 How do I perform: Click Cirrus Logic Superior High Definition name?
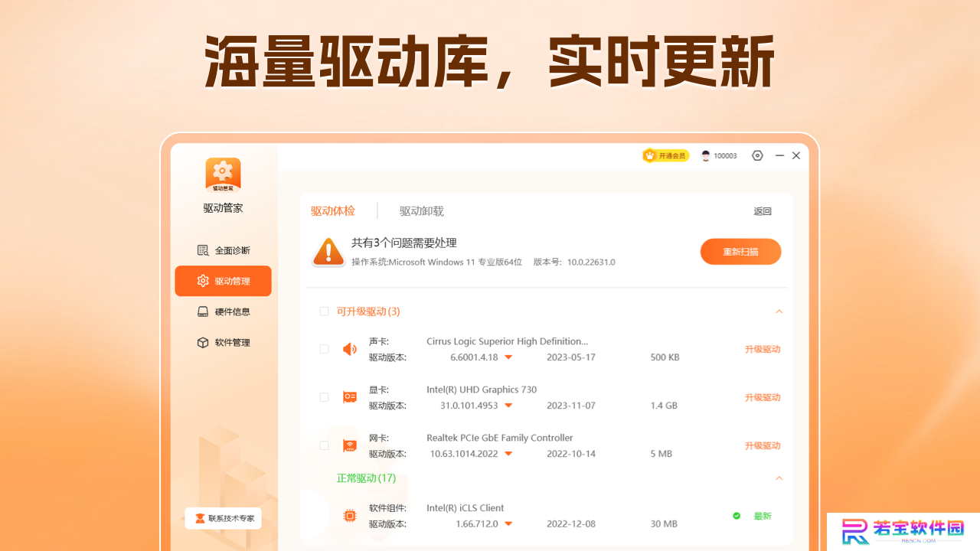pyautogui.click(x=507, y=341)
